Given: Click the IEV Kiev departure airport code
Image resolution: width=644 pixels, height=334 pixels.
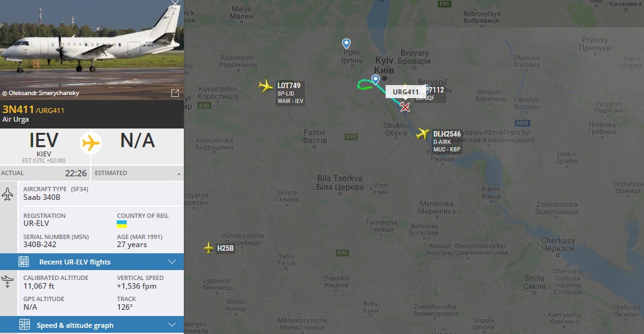Looking at the screenshot, I should tap(43, 140).
